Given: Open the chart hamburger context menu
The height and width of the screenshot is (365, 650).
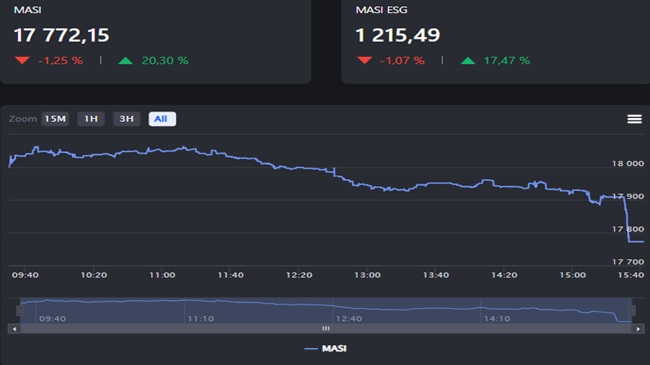Looking at the screenshot, I should coord(634,119).
